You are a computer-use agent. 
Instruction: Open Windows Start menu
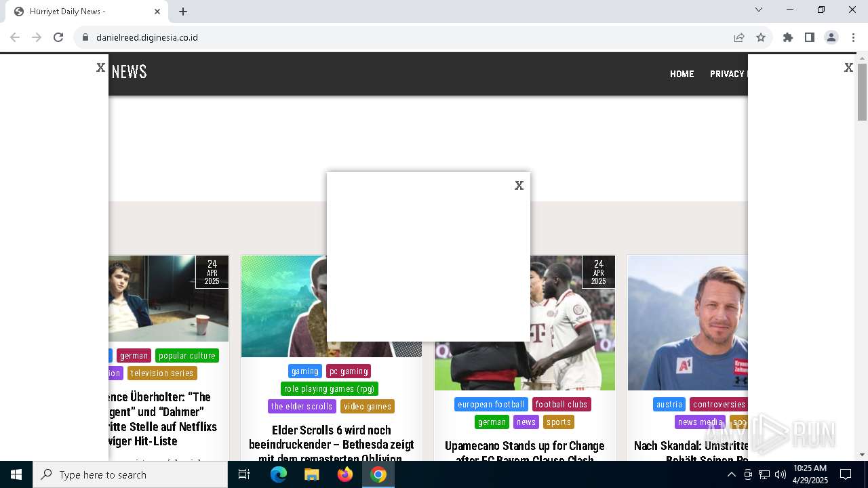coord(16,474)
